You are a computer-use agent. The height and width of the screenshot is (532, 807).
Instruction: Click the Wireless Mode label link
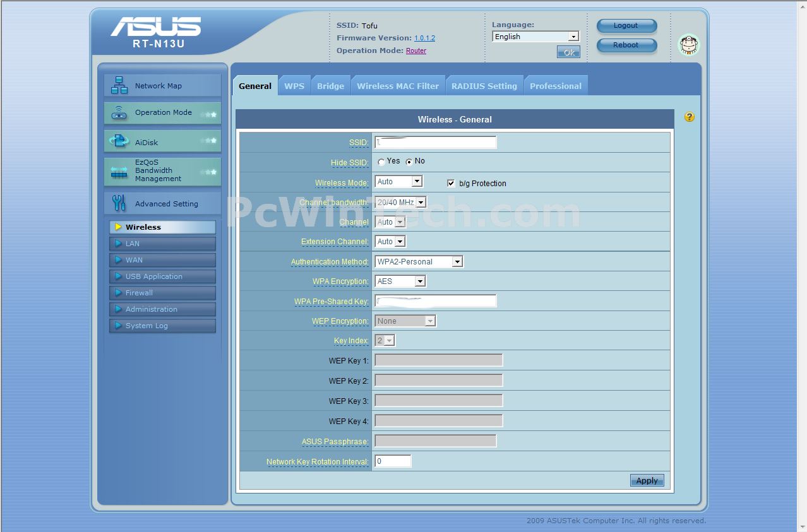point(342,183)
